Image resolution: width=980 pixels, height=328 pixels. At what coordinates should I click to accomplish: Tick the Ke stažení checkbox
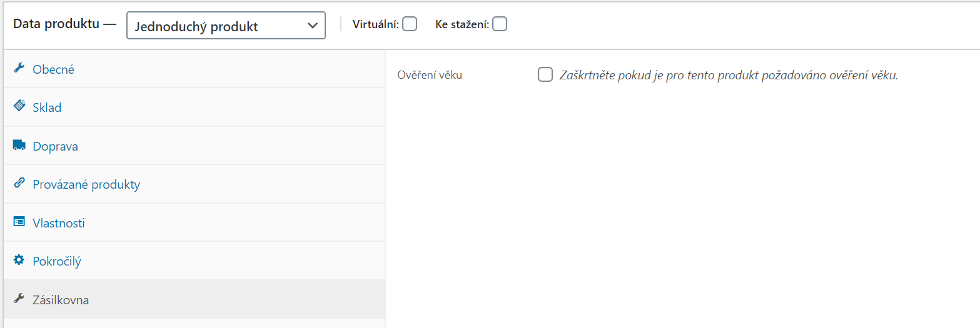[500, 24]
